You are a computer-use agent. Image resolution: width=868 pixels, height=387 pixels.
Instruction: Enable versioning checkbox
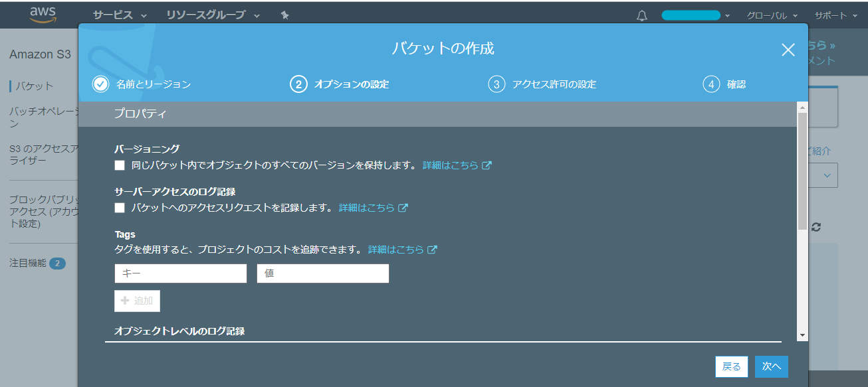[120, 165]
